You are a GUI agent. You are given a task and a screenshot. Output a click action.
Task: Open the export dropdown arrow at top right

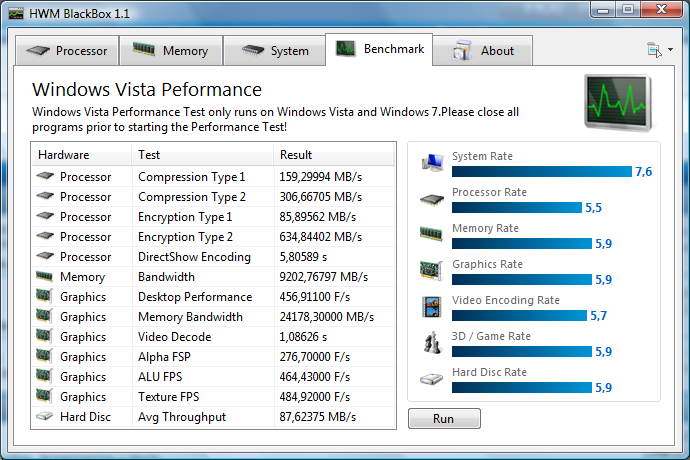pos(670,50)
